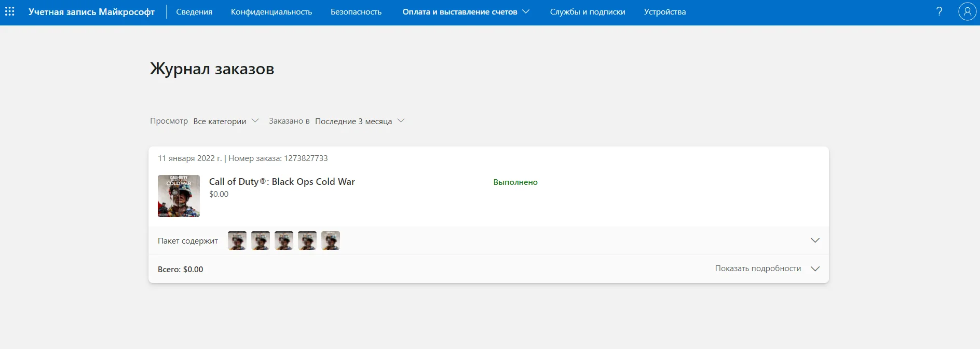
Task: Click the Выполнено order status text
Action: point(515,182)
